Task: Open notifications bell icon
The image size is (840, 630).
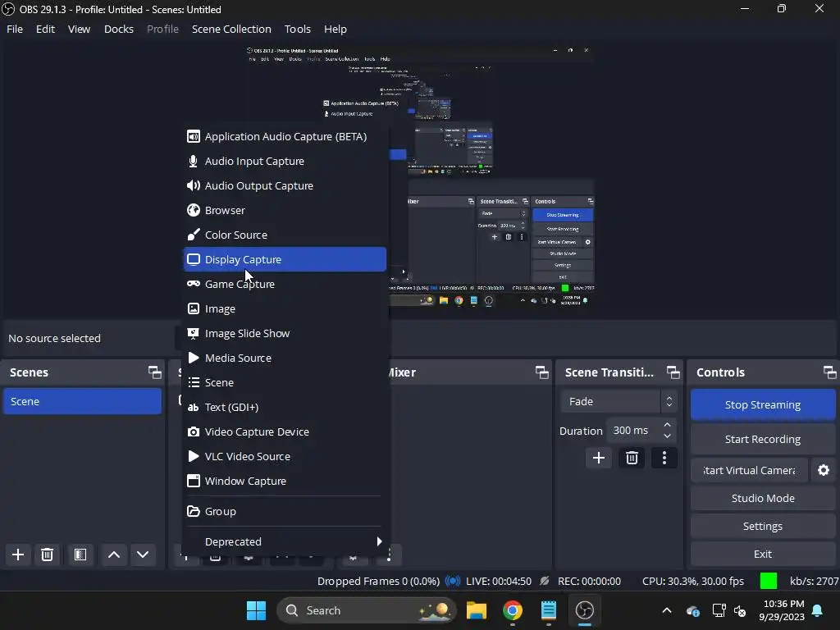Action: pos(818,610)
